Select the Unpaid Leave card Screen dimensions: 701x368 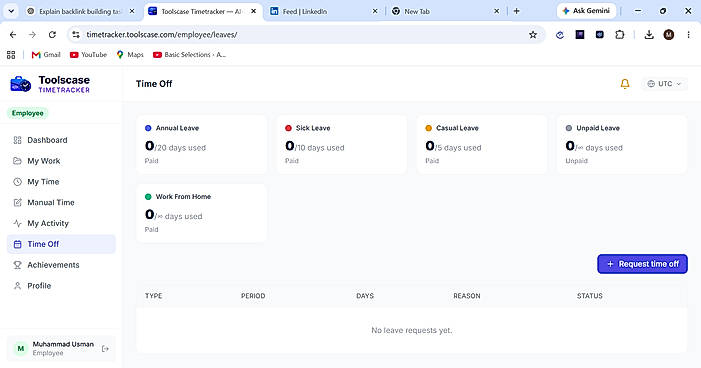622,144
